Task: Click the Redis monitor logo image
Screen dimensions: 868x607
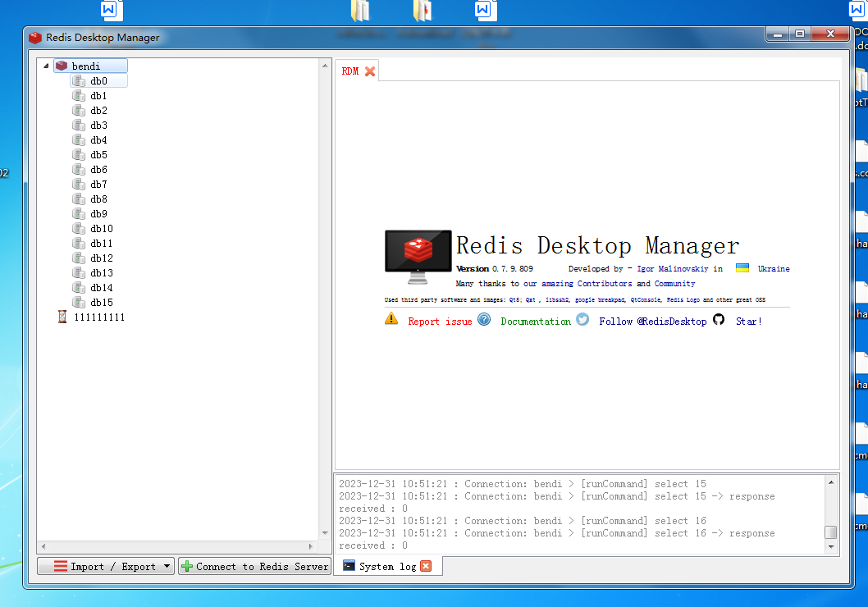Action: click(418, 257)
